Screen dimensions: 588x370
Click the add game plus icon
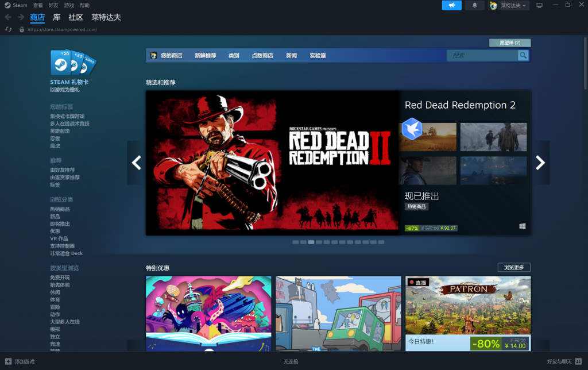(x=8, y=361)
